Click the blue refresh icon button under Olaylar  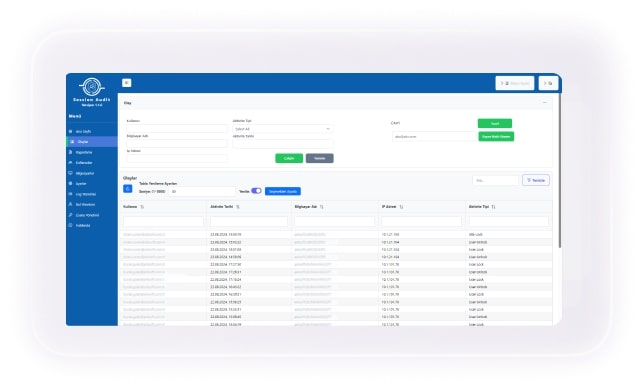[x=128, y=189]
